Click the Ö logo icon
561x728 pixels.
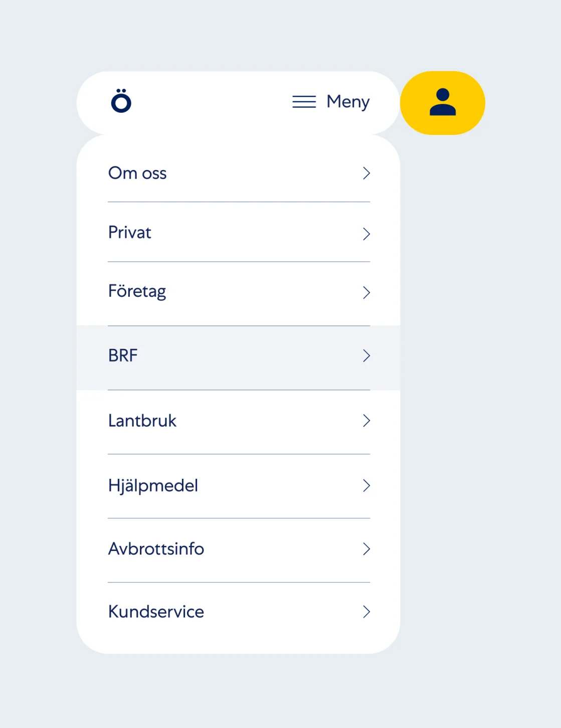click(121, 101)
